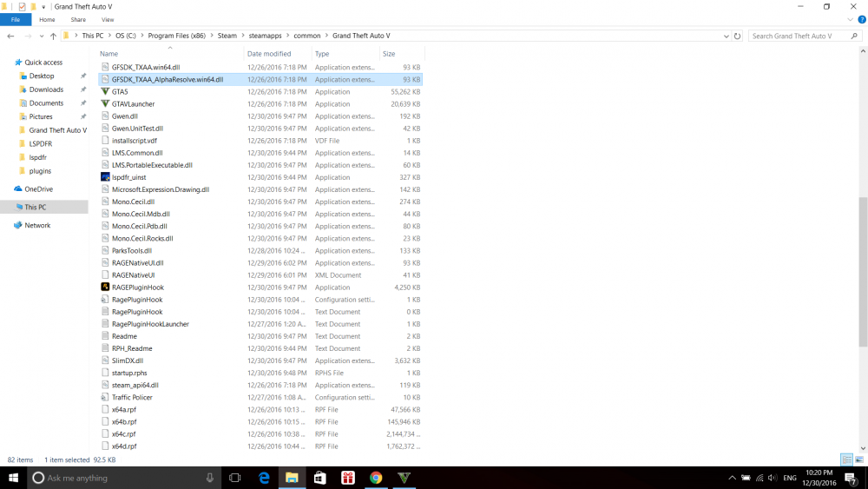Open recent locations dropdown arrow
This screenshot has width=868, height=489.
pos(42,36)
